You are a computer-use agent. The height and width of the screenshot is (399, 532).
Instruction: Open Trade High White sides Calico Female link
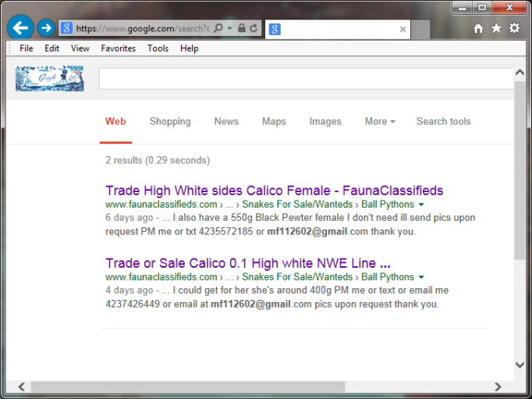pos(274,191)
